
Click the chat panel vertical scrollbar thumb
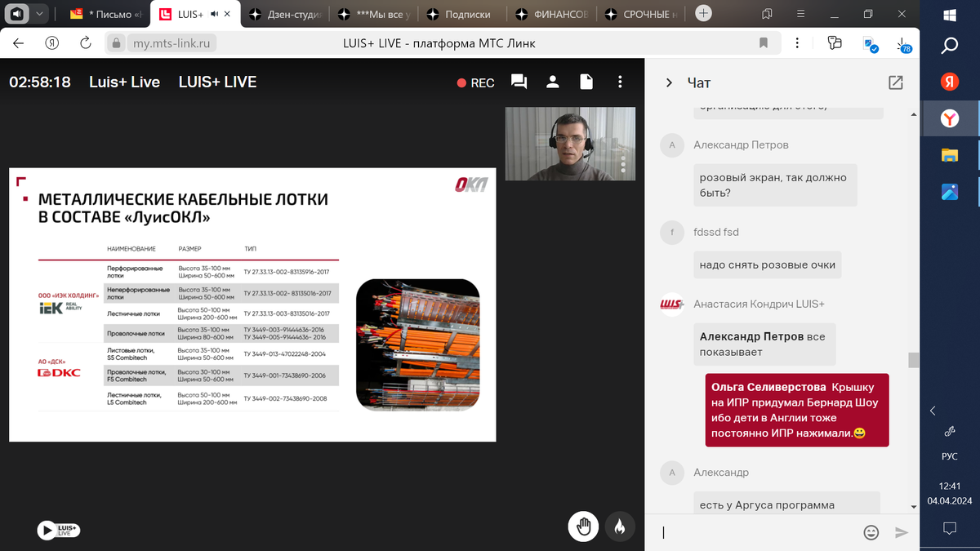tap(913, 360)
